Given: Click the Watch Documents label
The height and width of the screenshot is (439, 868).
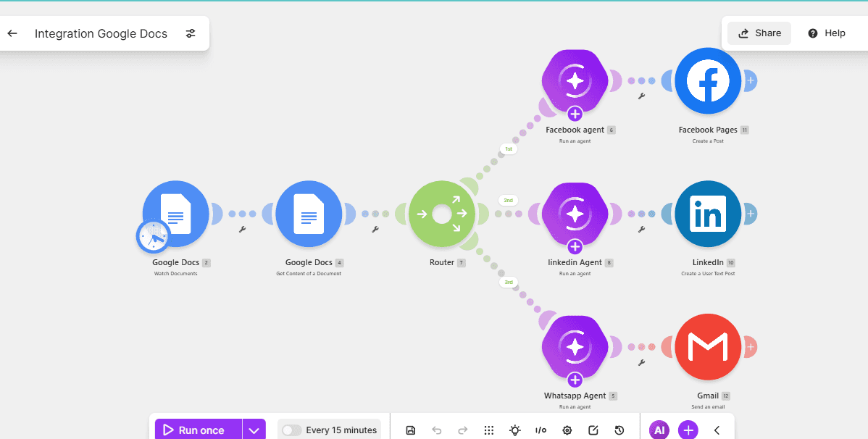Looking at the screenshot, I should 175,274.
